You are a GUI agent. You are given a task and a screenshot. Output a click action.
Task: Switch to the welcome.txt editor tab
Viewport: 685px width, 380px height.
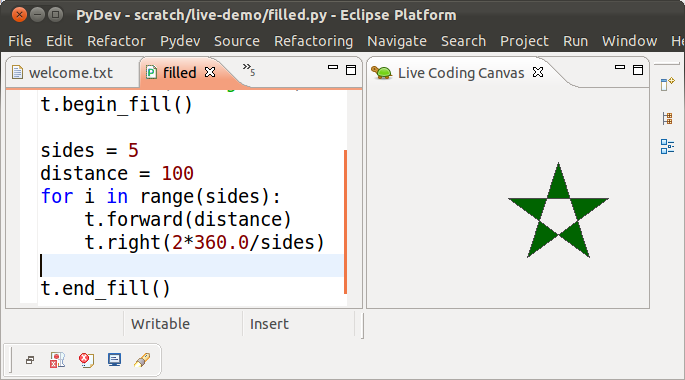(x=71, y=73)
